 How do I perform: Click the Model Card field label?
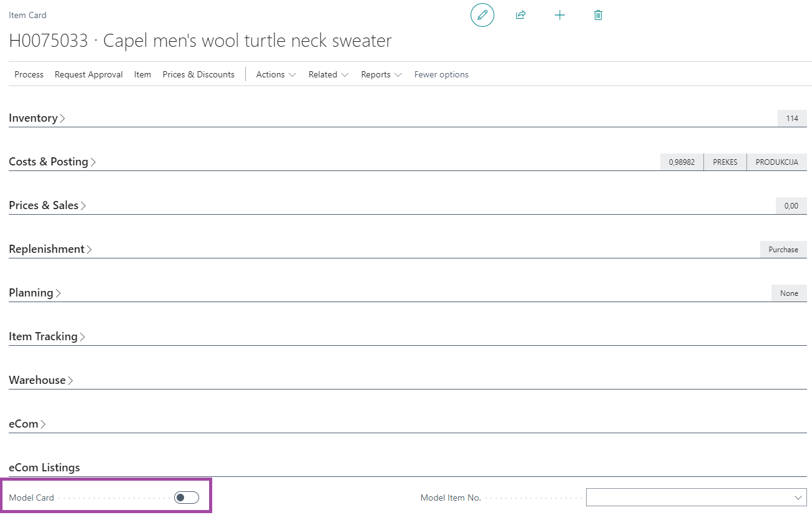point(31,498)
